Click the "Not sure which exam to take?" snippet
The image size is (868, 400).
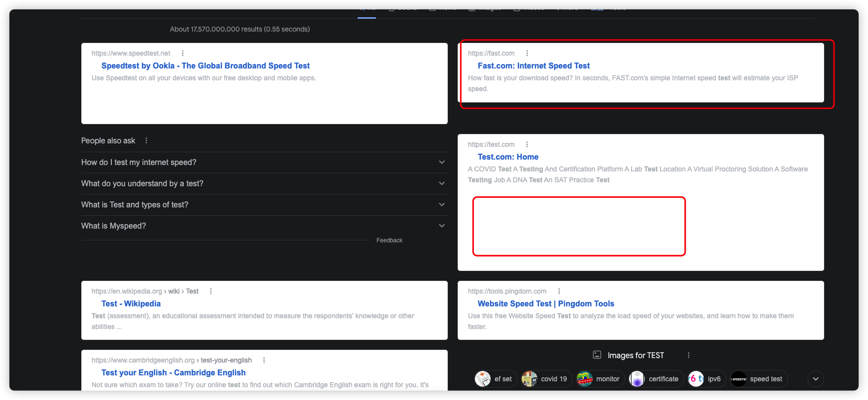[260, 385]
